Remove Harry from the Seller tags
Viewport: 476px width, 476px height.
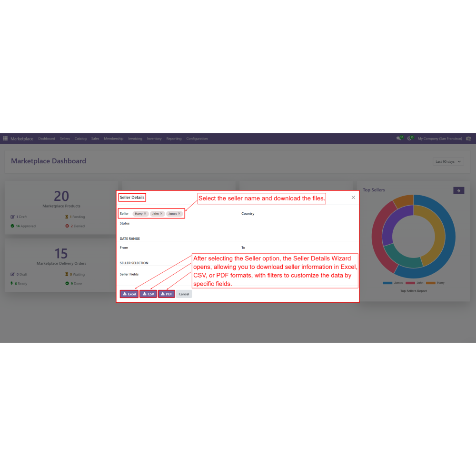click(x=145, y=214)
